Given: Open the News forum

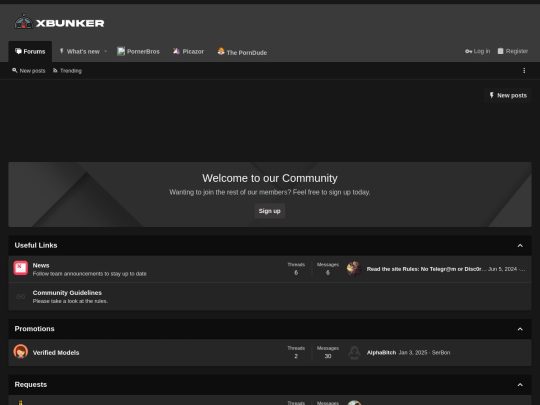Looking at the screenshot, I should pyautogui.click(x=41, y=265).
